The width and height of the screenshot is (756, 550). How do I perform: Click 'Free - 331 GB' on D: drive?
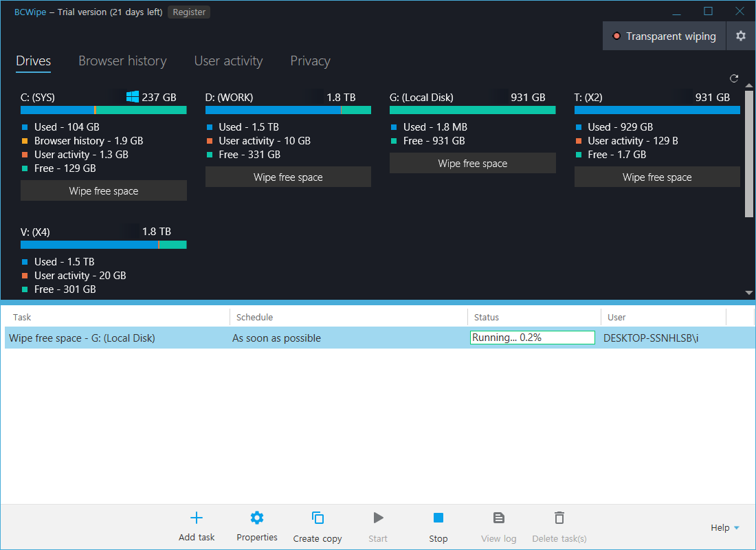click(x=249, y=155)
